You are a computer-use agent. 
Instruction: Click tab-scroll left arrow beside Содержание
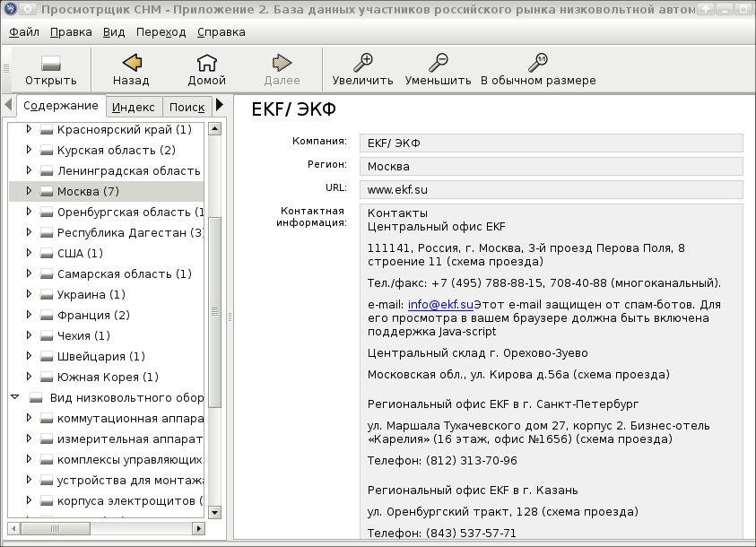[8, 105]
